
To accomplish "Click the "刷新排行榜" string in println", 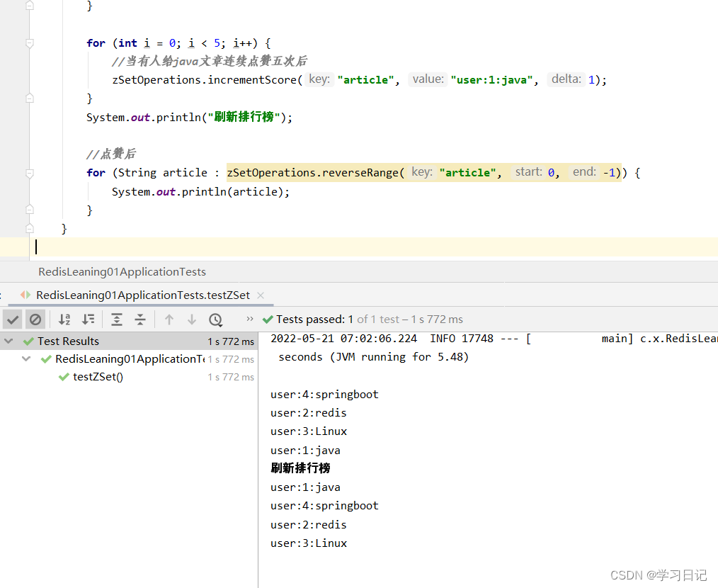I will (x=244, y=118).
